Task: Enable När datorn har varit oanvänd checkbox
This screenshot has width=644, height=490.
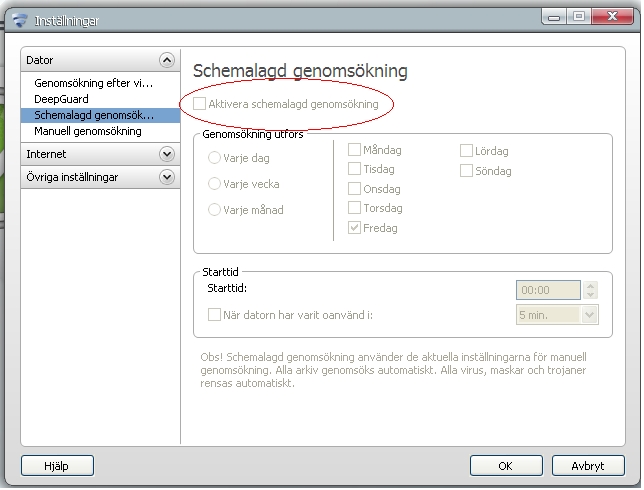Action: pos(214,315)
